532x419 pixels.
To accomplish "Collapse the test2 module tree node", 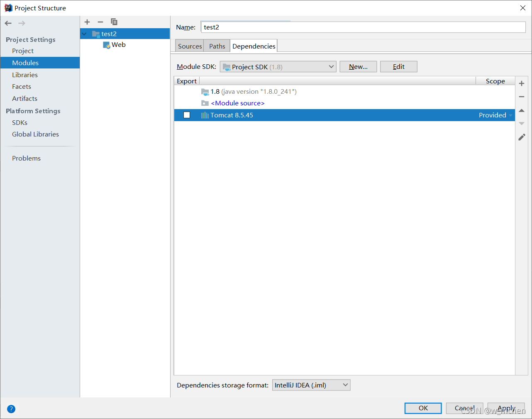I will 85,34.
